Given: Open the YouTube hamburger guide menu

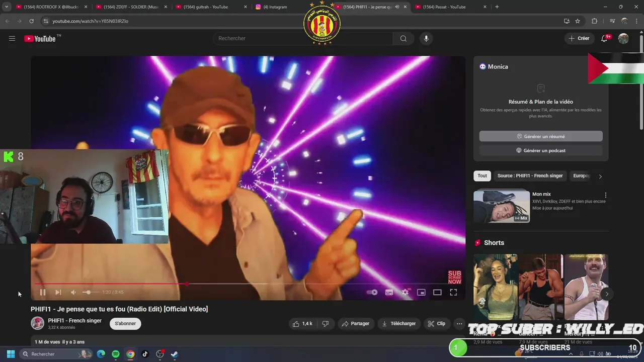Looking at the screenshot, I should (12, 39).
